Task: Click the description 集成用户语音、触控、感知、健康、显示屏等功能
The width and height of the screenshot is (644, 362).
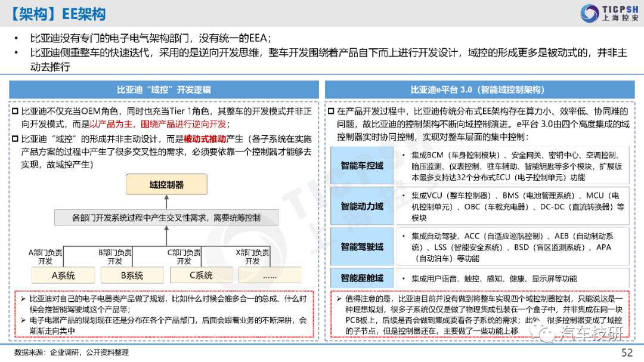Action: pos(494,279)
